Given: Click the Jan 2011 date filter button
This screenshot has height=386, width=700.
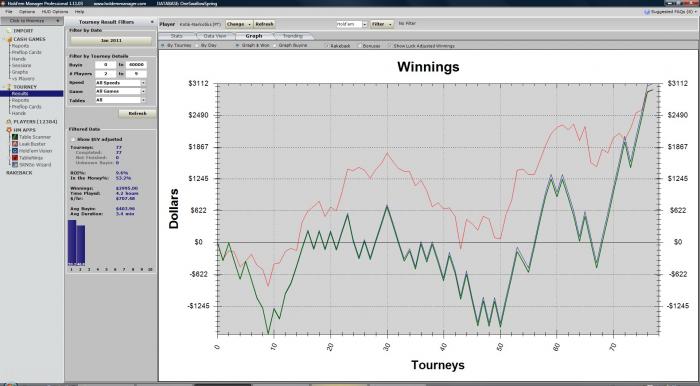Looking at the screenshot, I should point(111,41).
